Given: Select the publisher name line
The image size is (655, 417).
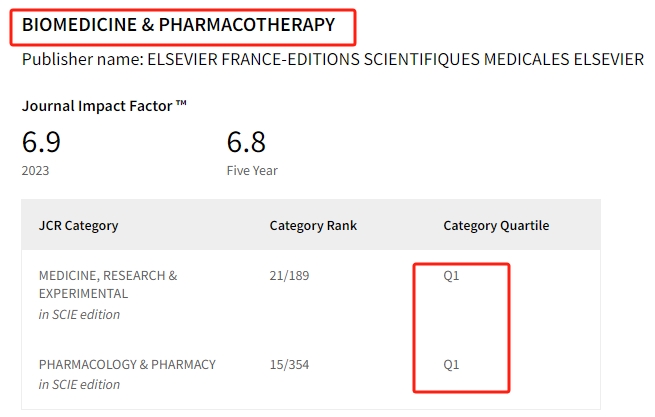Looking at the screenshot, I should [x=333, y=59].
